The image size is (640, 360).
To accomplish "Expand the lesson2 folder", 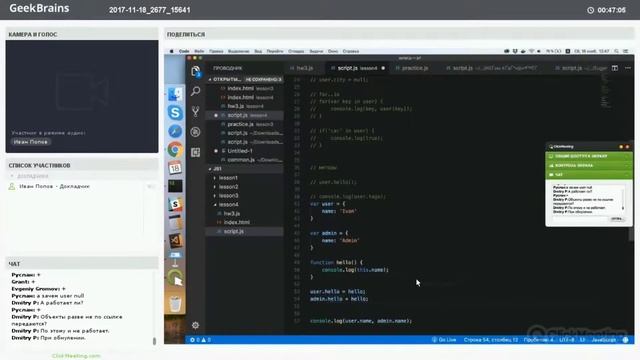I will tap(215, 187).
